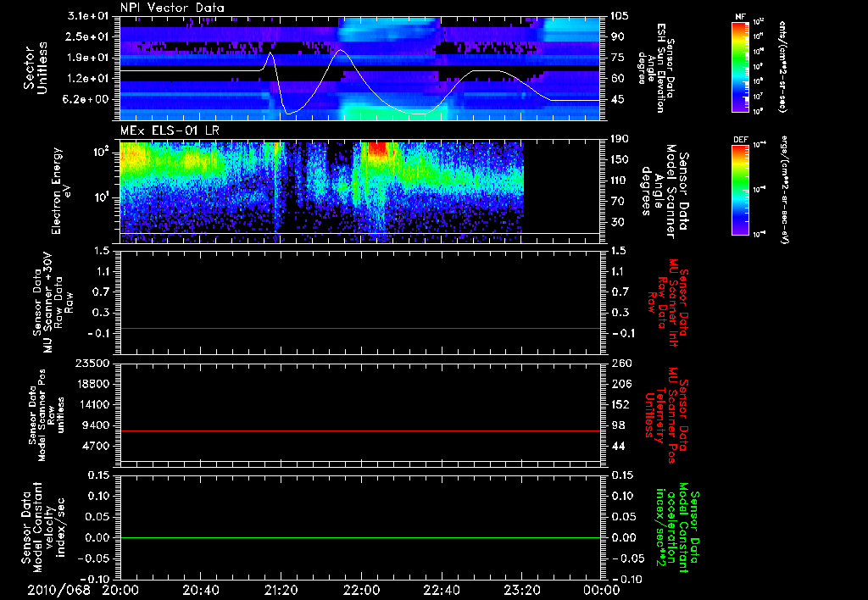The image size is (868, 600).
Task: Click the 2010/068 date label
Action: [58, 590]
